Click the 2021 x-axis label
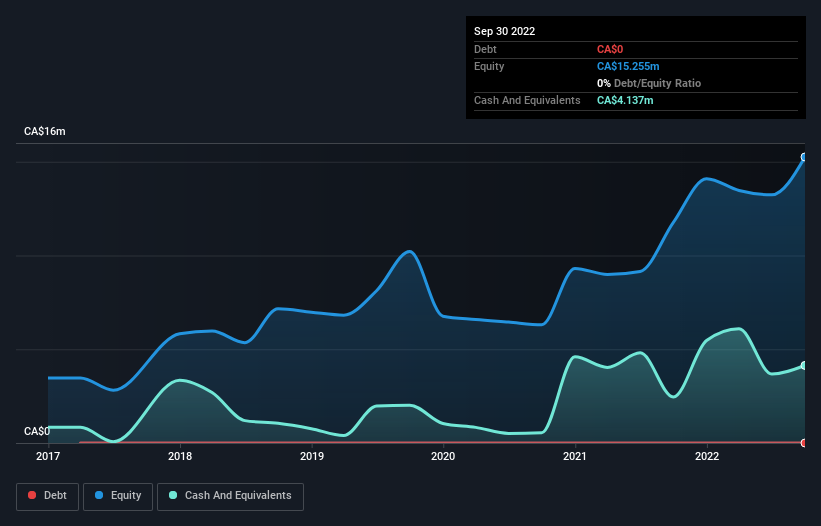This screenshot has width=821, height=526. click(575, 456)
